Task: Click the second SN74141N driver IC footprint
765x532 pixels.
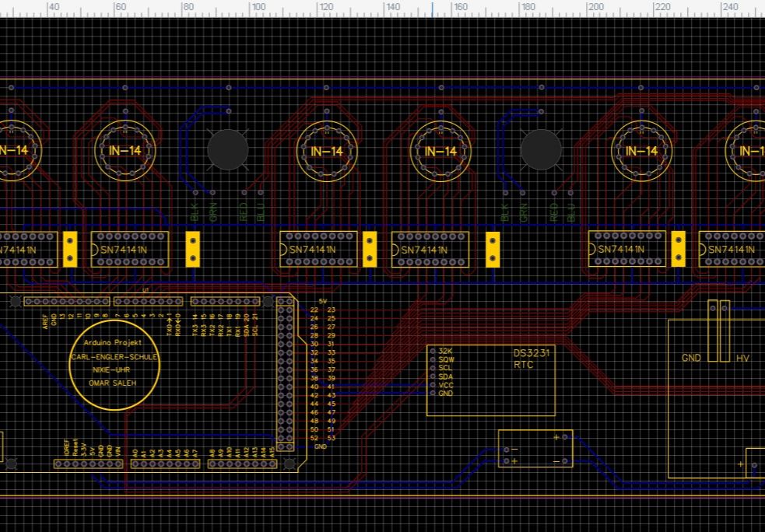Action: [129, 250]
